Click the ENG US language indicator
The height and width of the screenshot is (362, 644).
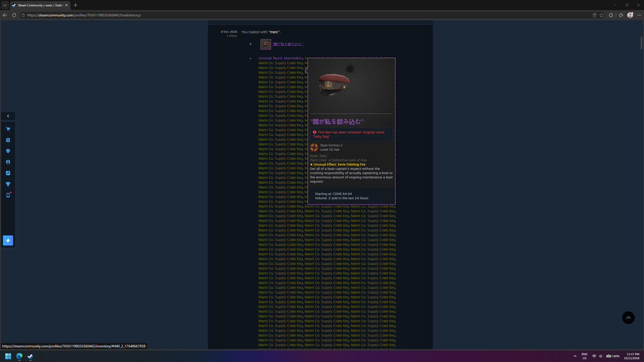pos(585,356)
